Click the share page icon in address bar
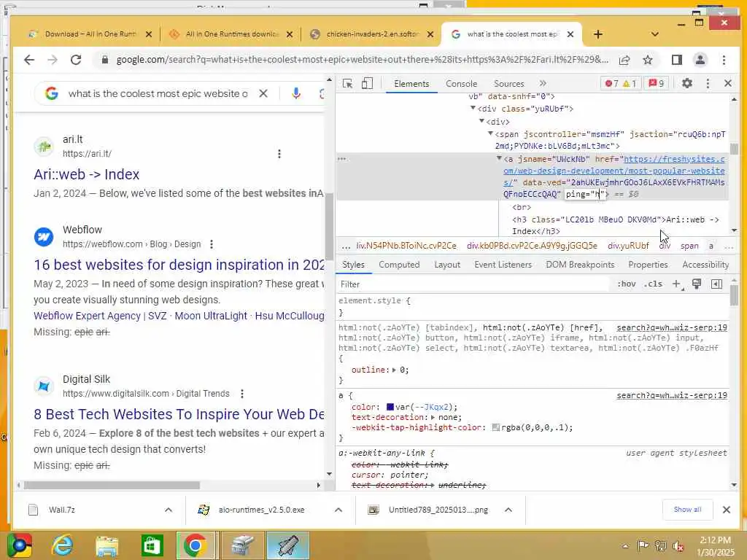The image size is (747, 560). (x=624, y=60)
